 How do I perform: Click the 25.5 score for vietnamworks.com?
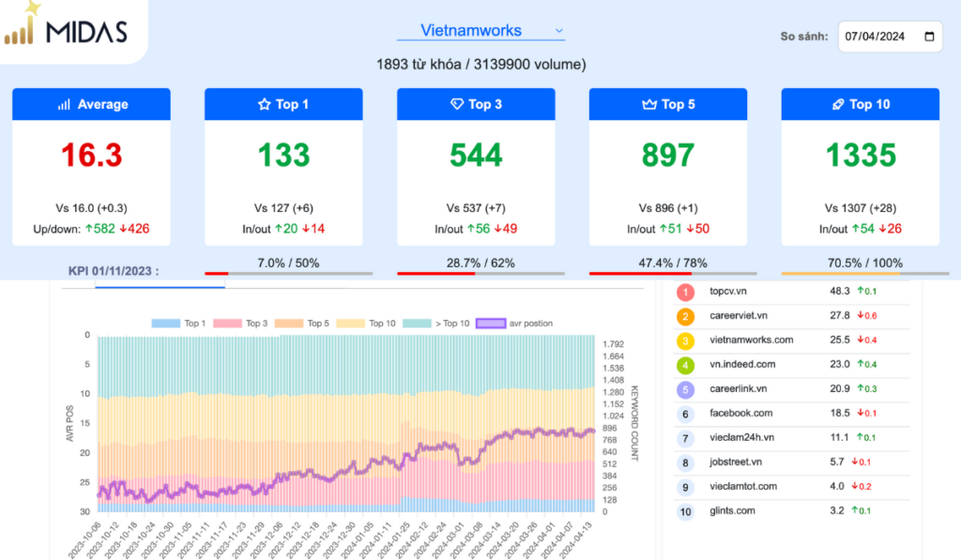840,341
